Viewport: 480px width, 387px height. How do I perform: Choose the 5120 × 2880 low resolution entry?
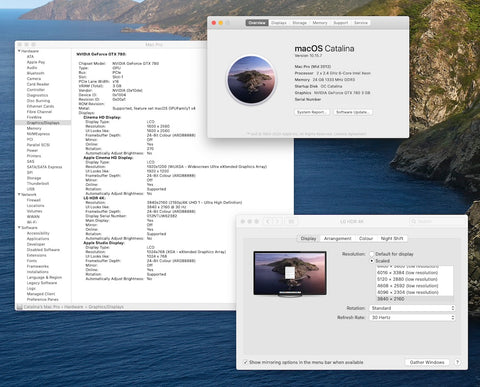tap(414, 279)
